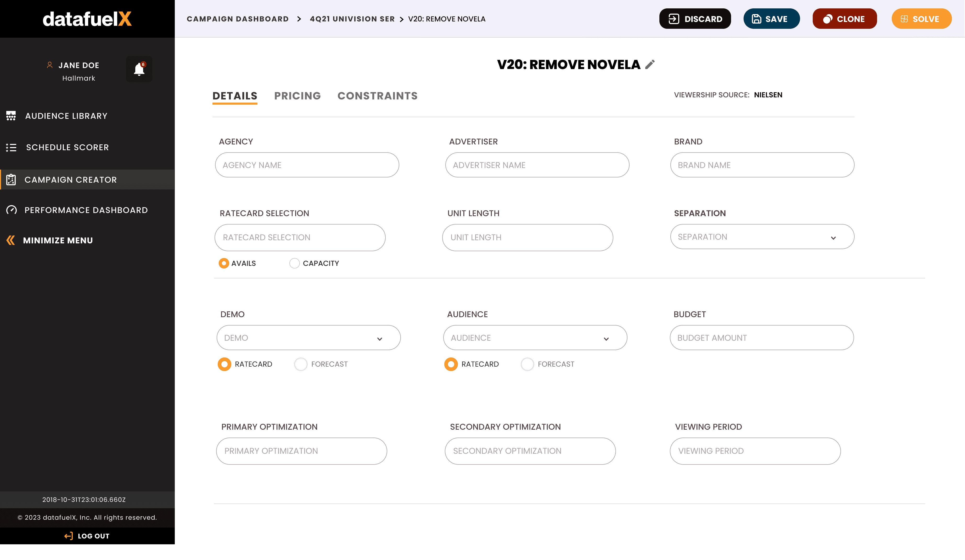Click the Ratecard Selection field
The height and width of the screenshot is (560, 965).
pos(300,238)
